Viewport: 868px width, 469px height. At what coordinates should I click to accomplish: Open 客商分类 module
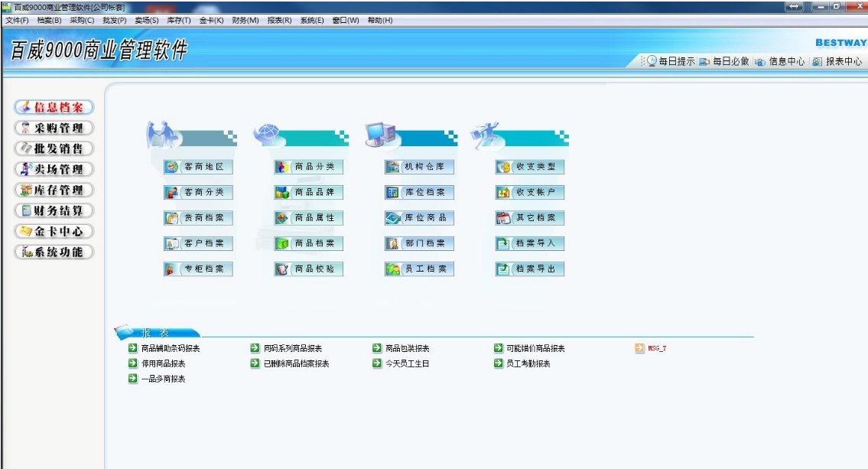[x=198, y=192]
